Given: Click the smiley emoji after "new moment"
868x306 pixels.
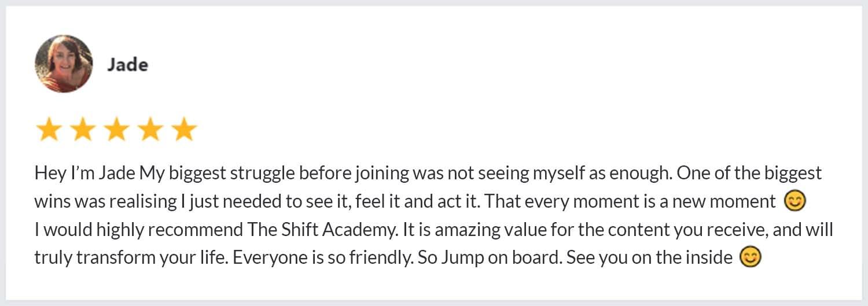Looking at the screenshot, I should [x=795, y=201].
